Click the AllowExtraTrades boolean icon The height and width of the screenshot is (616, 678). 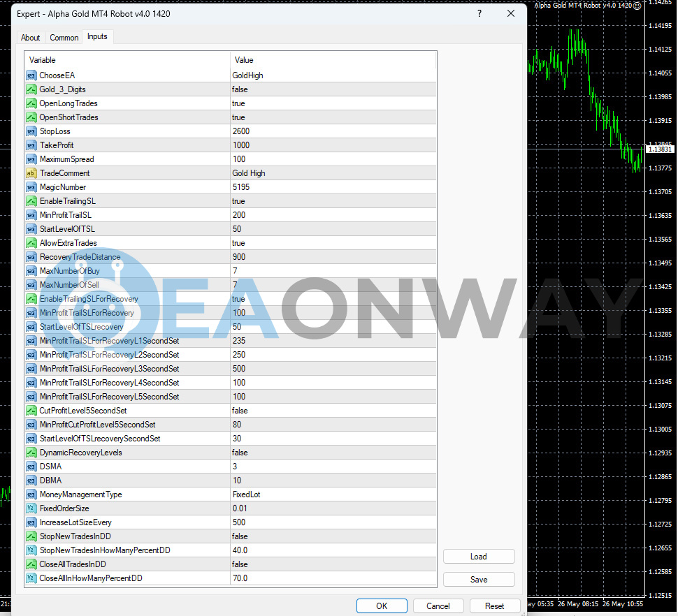31,243
